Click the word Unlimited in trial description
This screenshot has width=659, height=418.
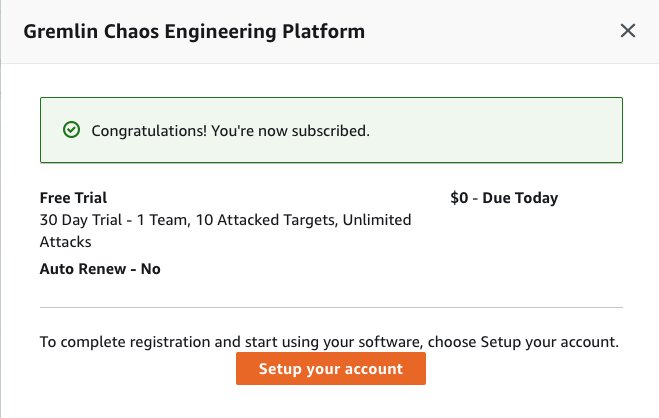tap(377, 220)
